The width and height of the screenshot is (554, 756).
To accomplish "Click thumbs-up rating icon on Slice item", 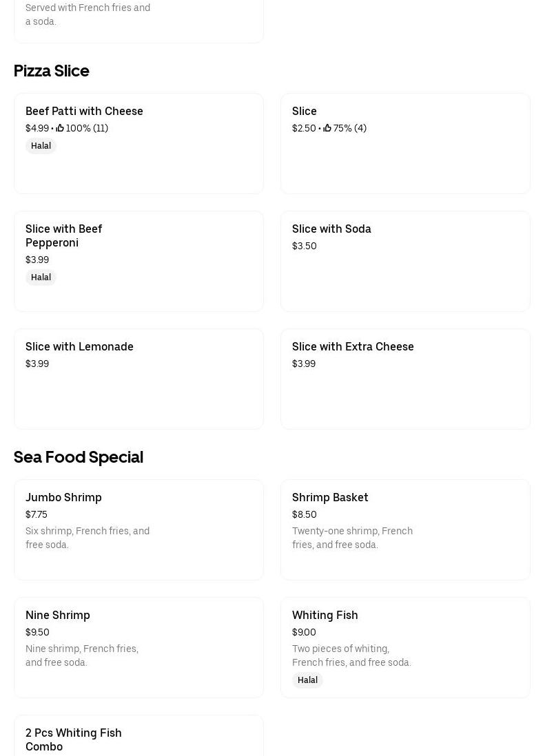I will [x=327, y=128].
